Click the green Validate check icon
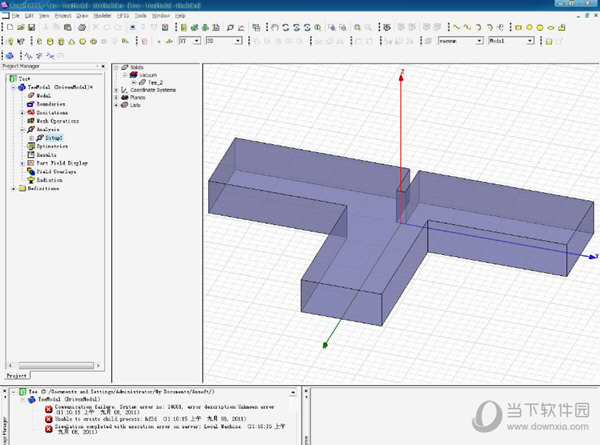 point(194,27)
